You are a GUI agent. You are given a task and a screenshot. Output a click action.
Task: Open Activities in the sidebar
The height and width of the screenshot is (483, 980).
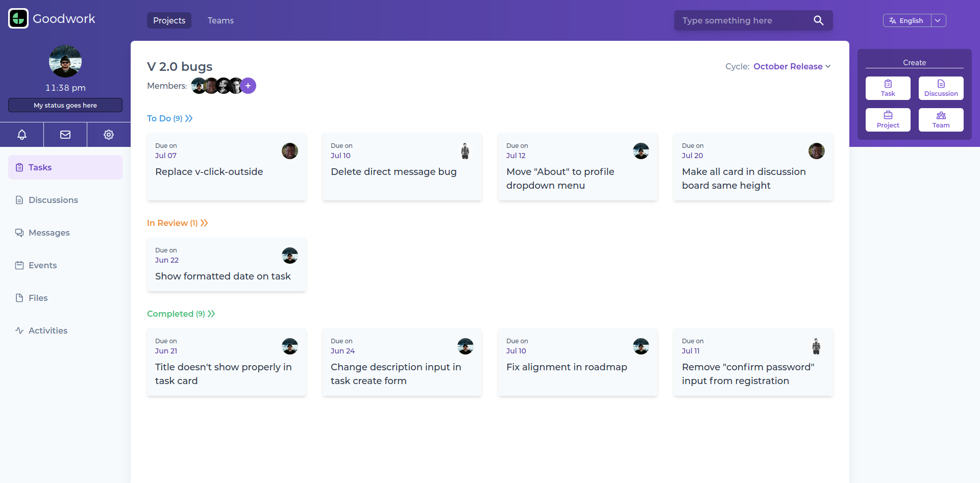(48, 331)
